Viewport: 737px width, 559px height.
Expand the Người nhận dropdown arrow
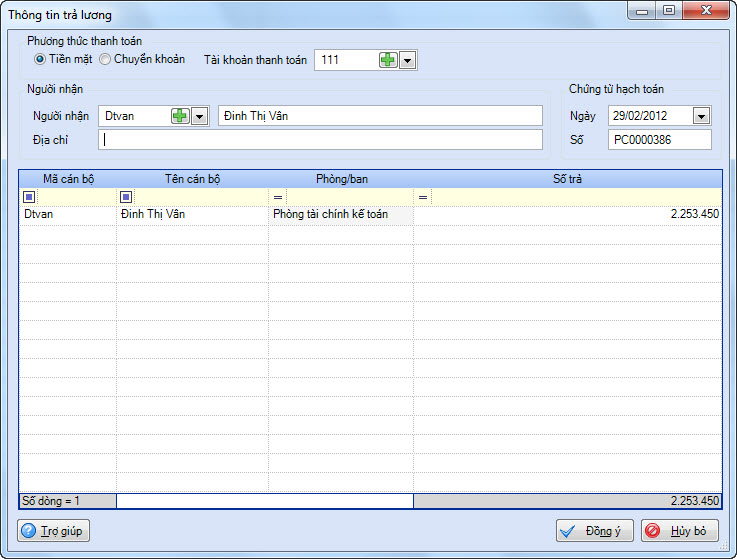(199, 116)
